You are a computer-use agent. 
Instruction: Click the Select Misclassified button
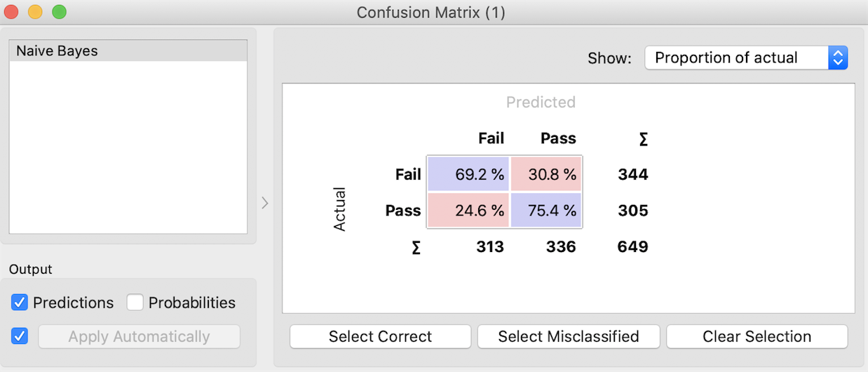[568, 336]
